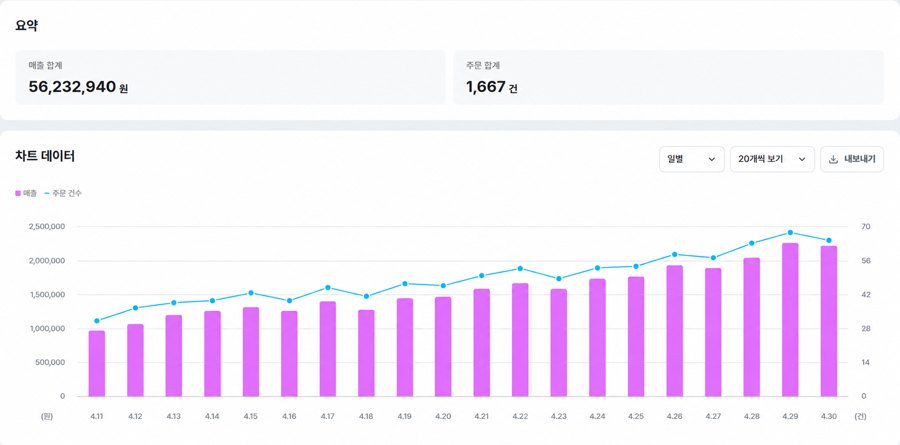Image resolution: width=900 pixels, height=445 pixels.
Task: Click the 4.17 sales bar
Action: coord(328,349)
